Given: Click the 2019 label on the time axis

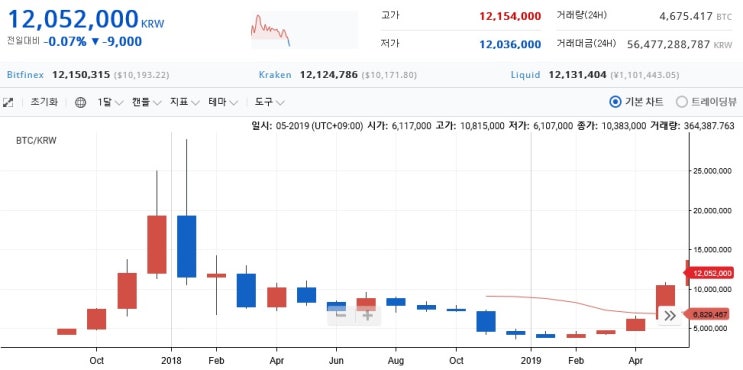Looking at the screenshot, I should click(531, 361).
